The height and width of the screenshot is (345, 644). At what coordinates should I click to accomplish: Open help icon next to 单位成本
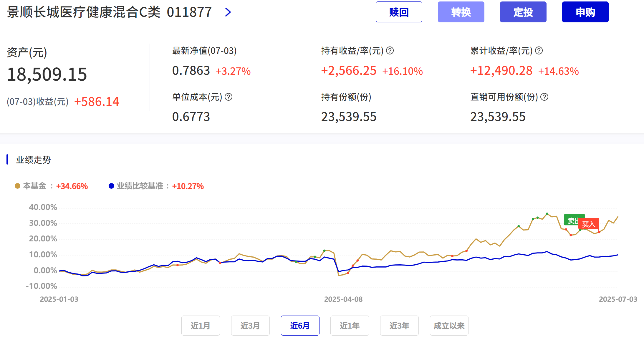pos(229,97)
